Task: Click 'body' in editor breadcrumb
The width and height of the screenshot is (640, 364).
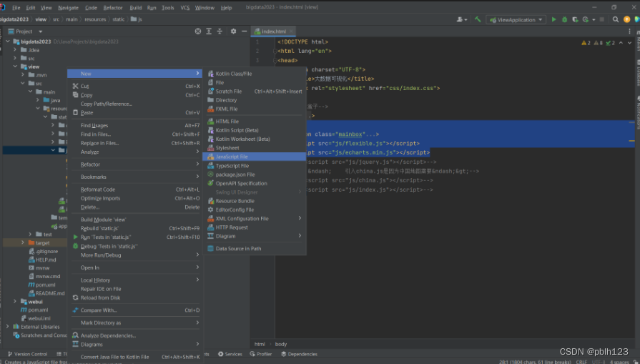Action: (x=281, y=344)
